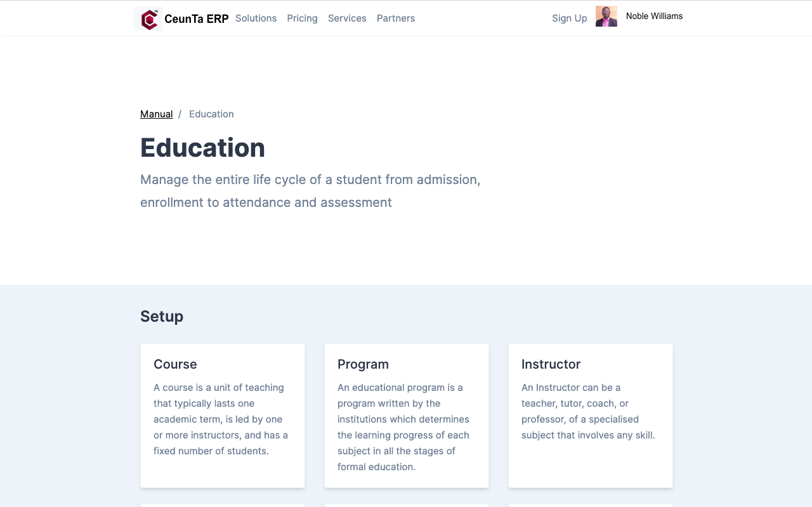
Task: Navigate back using the Manual breadcrumb link
Action: pos(156,114)
